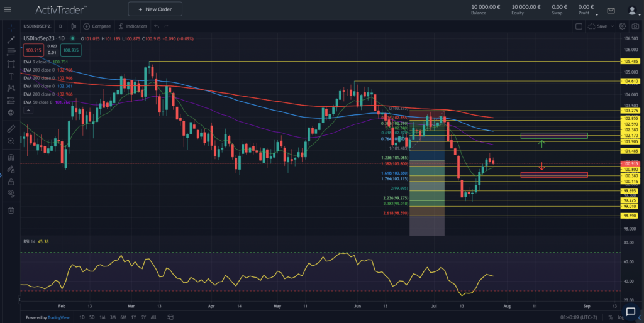Viewport: 644px width, 323px height.
Task: Click the New Order button
Action: [x=155, y=9]
